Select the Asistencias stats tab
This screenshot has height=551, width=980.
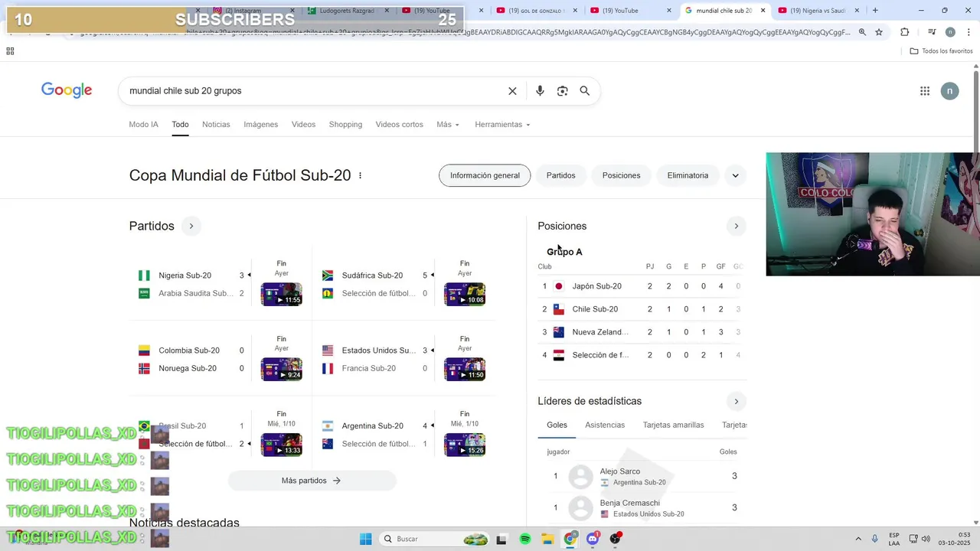605,425
